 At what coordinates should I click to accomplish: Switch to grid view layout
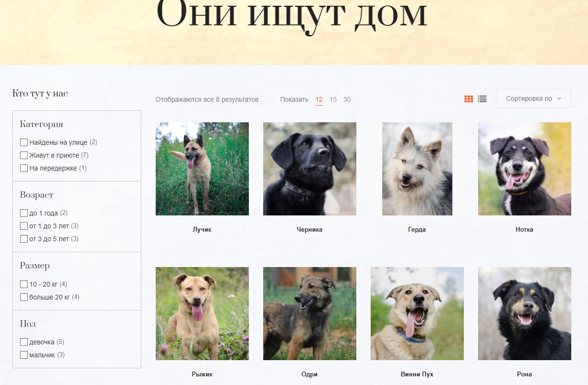469,99
